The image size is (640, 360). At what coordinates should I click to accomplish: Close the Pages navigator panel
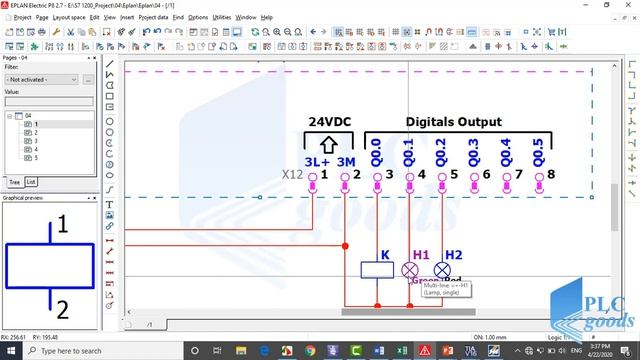(x=94, y=58)
